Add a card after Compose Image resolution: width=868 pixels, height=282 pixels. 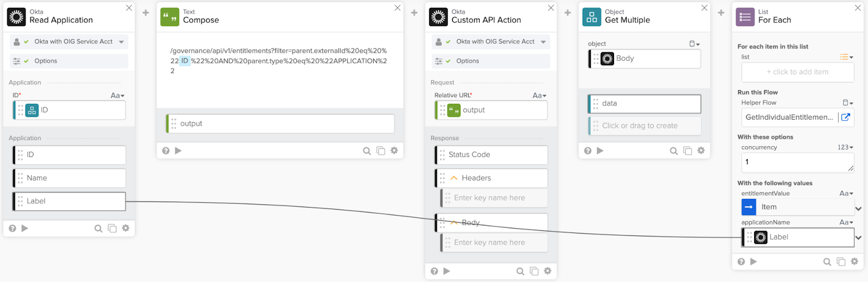point(414,12)
